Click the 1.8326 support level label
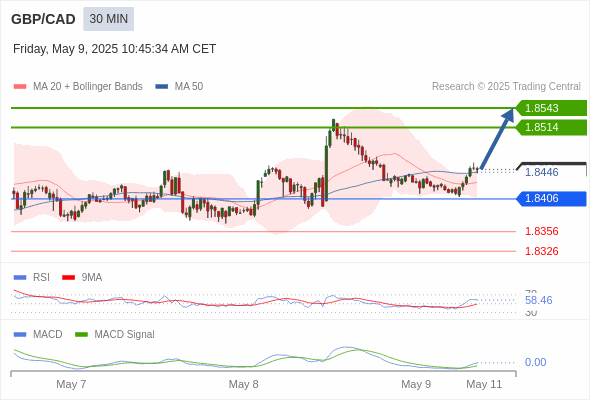The width and height of the screenshot is (590, 400). [x=541, y=251]
